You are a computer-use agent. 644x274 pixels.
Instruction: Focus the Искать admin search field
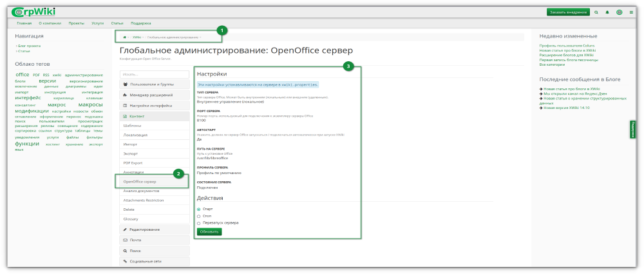coord(155,75)
